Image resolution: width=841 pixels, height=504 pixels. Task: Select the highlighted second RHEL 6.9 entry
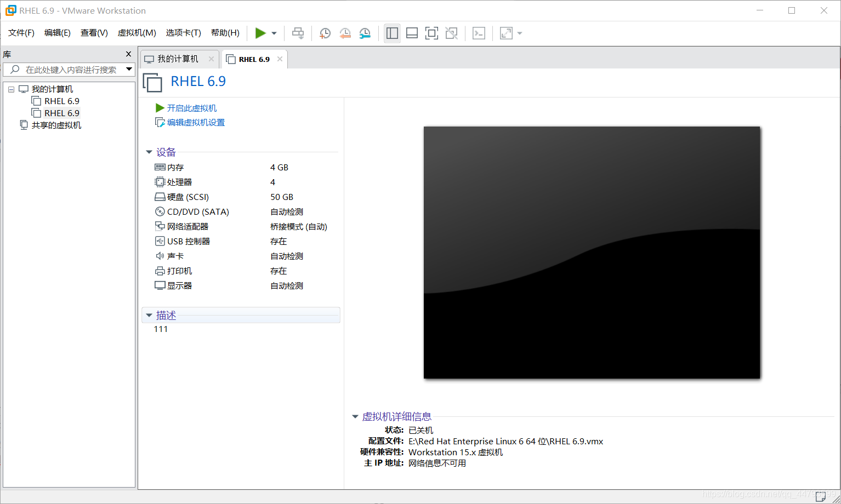(x=62, y=113)
